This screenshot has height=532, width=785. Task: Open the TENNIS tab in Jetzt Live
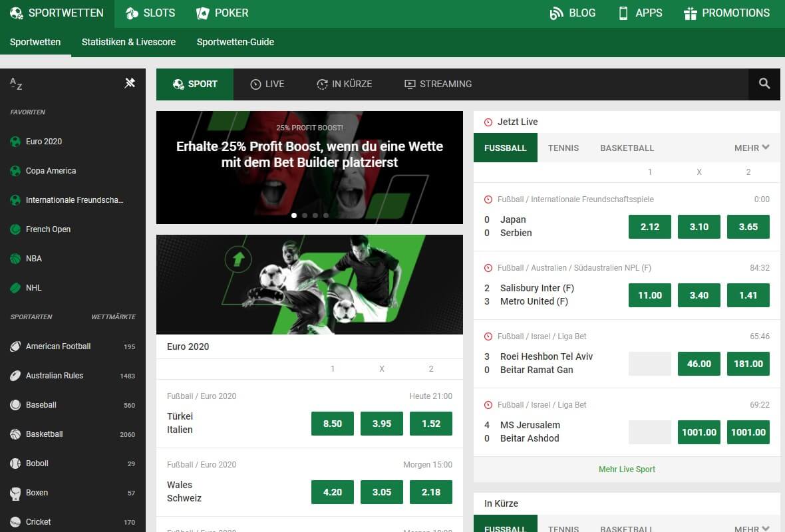(563, 148)
